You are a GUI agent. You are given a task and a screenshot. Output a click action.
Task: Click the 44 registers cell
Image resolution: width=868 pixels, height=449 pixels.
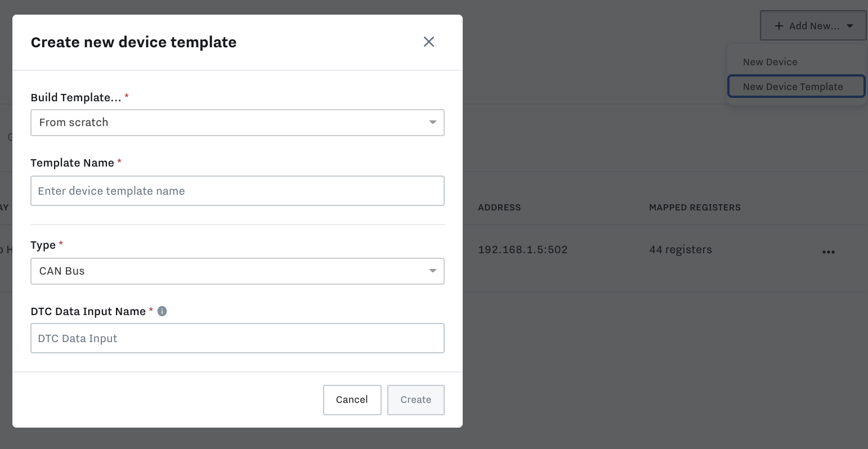click(x=681, y=250)
